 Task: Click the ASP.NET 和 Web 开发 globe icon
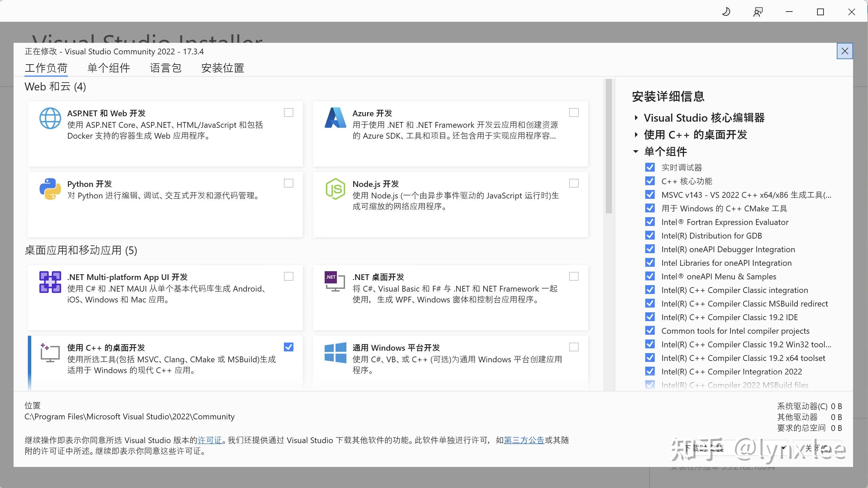50,118
